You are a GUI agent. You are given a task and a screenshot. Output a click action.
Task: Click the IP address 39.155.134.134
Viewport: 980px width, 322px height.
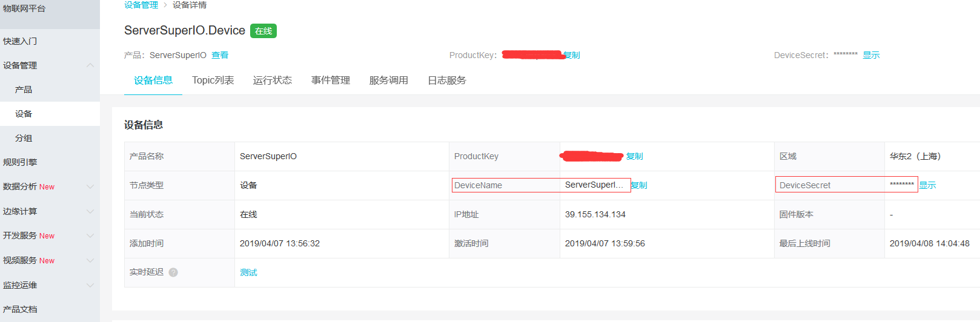595,214
